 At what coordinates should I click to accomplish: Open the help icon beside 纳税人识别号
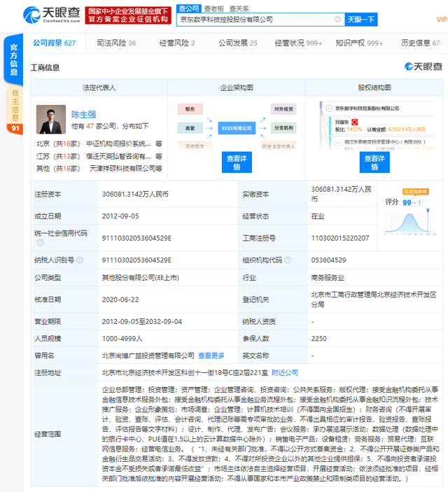(80, 260)
